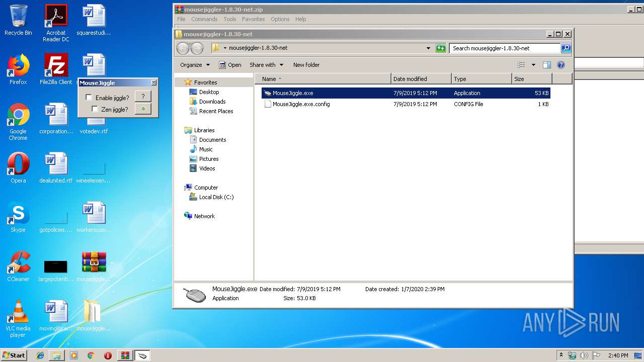This screenshot has height=362, width=644.
Task: Sort by Size column header
Action: coord(532,79)
